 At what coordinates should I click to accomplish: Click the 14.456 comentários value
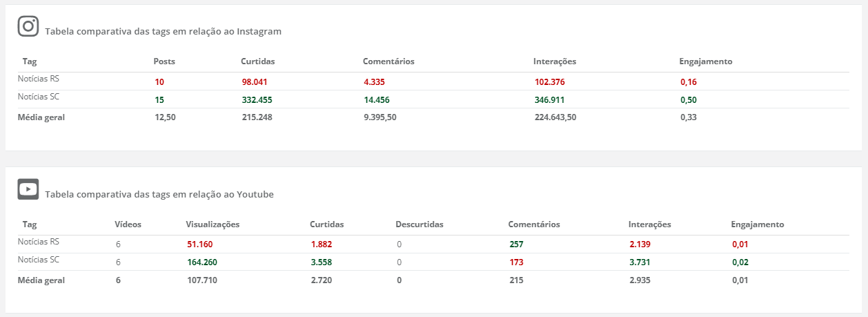point(377,100)
